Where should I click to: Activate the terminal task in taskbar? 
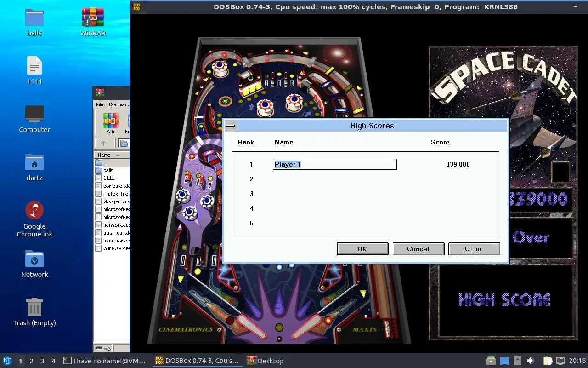click(x=105, y=361)
